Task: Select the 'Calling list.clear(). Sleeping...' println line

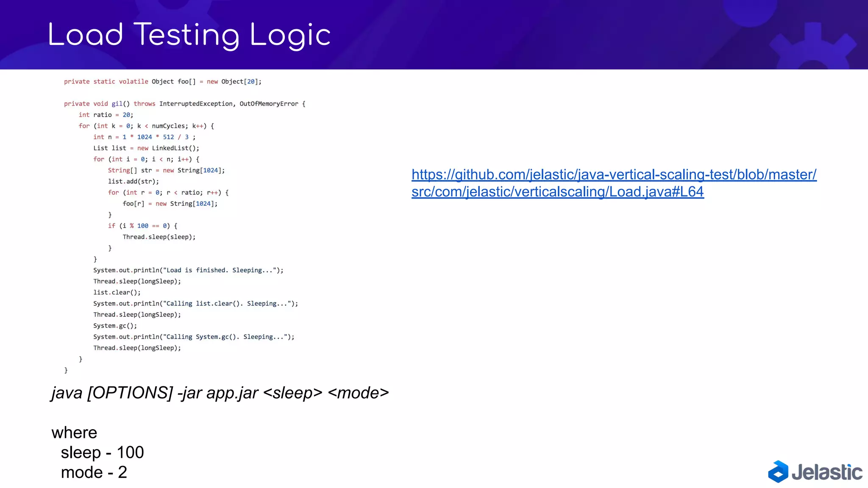Action: tap(196, 304)
